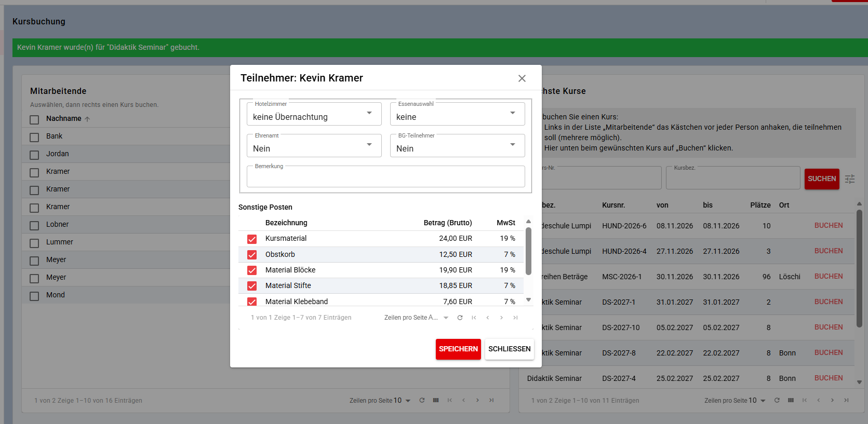Open the Ehrenamt dropdown
This screenshot has width=868, height=424.
click(x=314, y=145)
